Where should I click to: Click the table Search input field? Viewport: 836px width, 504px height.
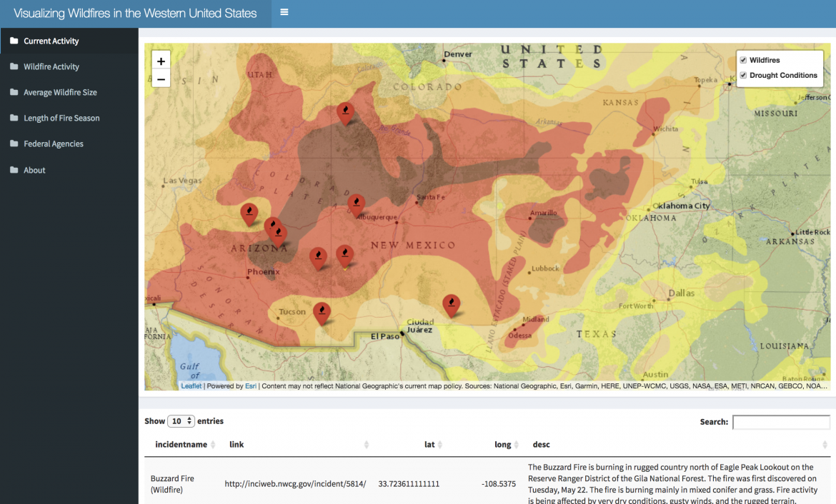[781, 422]
